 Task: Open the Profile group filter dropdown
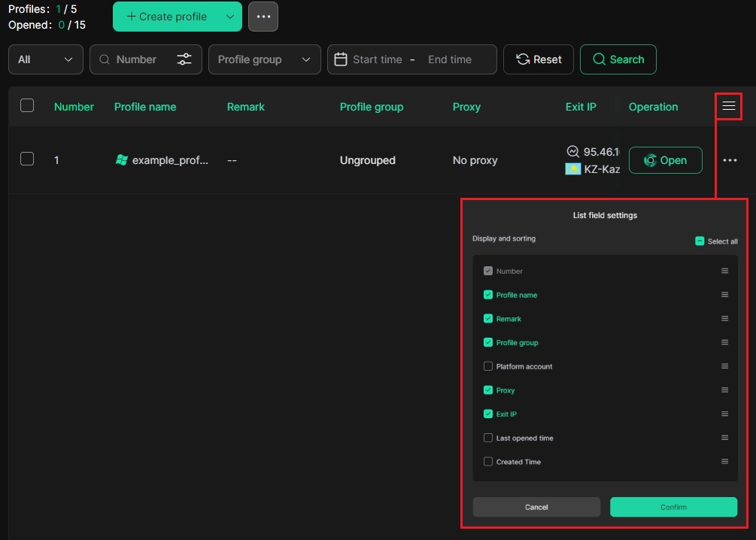click(x=264, y=59)
